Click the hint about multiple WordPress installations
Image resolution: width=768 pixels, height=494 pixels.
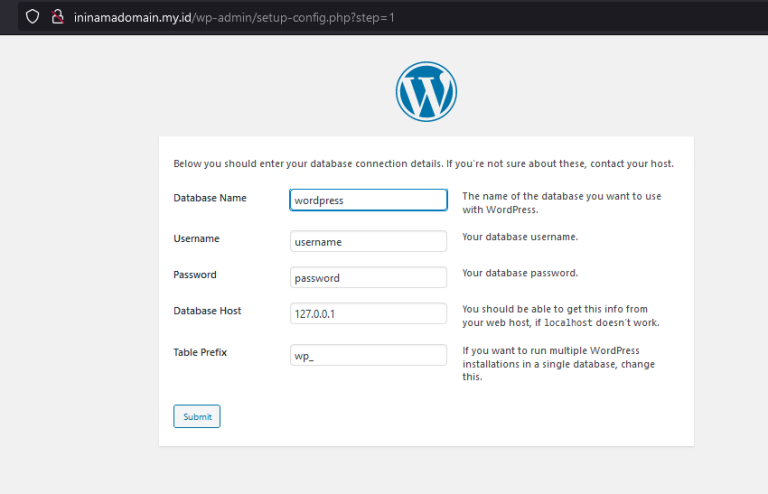[x=559, y=364]
